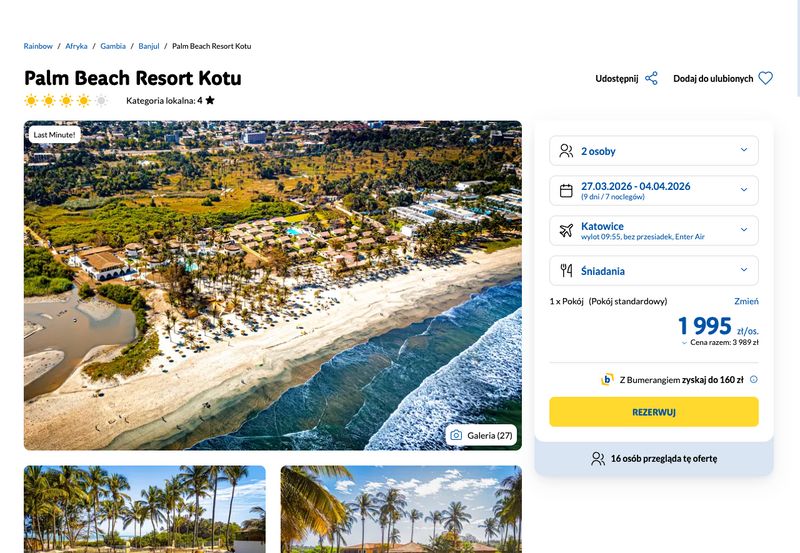Expand the Śniadania board type dropdown
This screenshot has height=553, width=800.
pyautogui.click(x=654, y=270)
